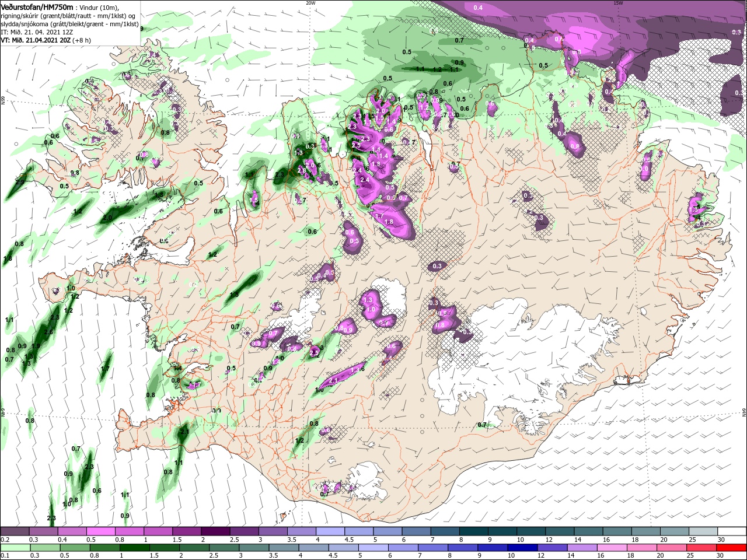
Task: Pick the white 30 swatch ending the upper legend row
Action: click(x=731, y=531)
